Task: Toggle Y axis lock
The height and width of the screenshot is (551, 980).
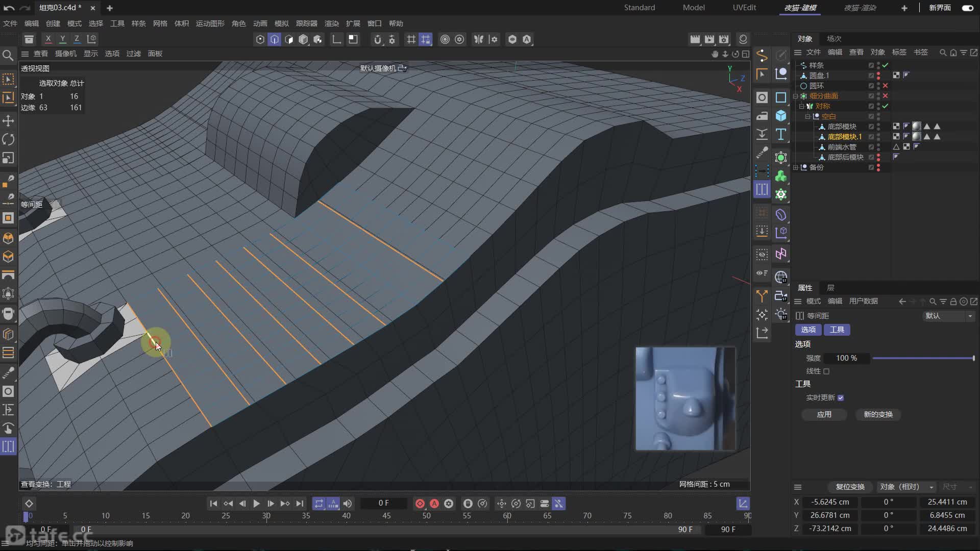Action: tap(62, 39)
